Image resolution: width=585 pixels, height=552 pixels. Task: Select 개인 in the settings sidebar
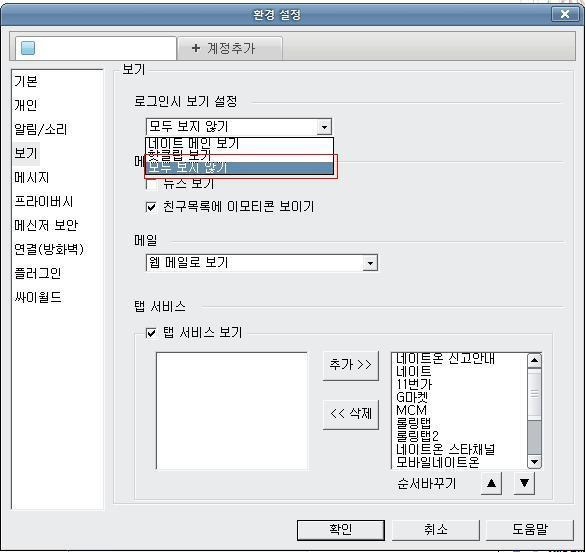coord(26,105)
